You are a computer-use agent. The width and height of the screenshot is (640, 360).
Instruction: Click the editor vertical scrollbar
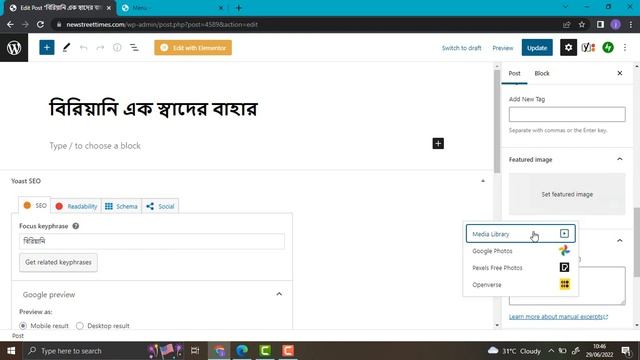[497, 121]
